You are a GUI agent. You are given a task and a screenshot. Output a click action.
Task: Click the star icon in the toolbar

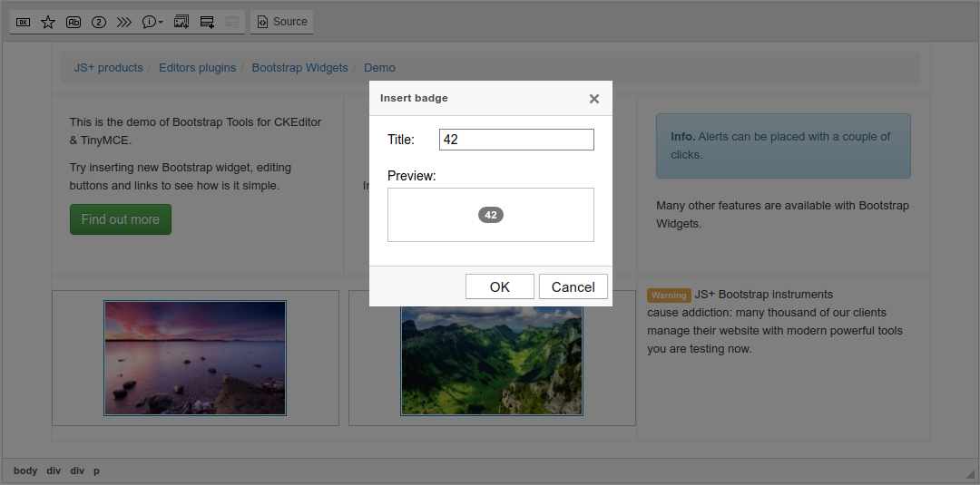pyautogui.click(x=48, y=22)
